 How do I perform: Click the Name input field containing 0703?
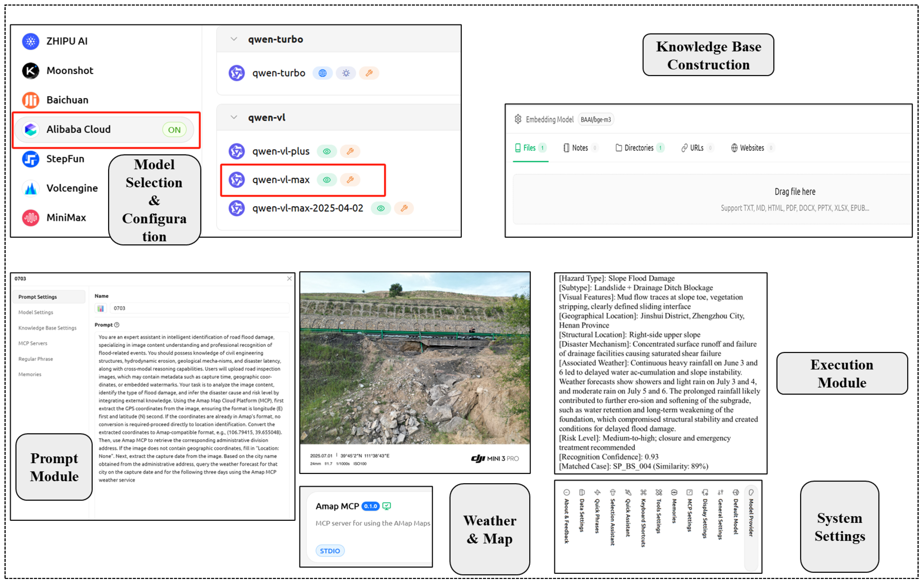tap(200, 308)
